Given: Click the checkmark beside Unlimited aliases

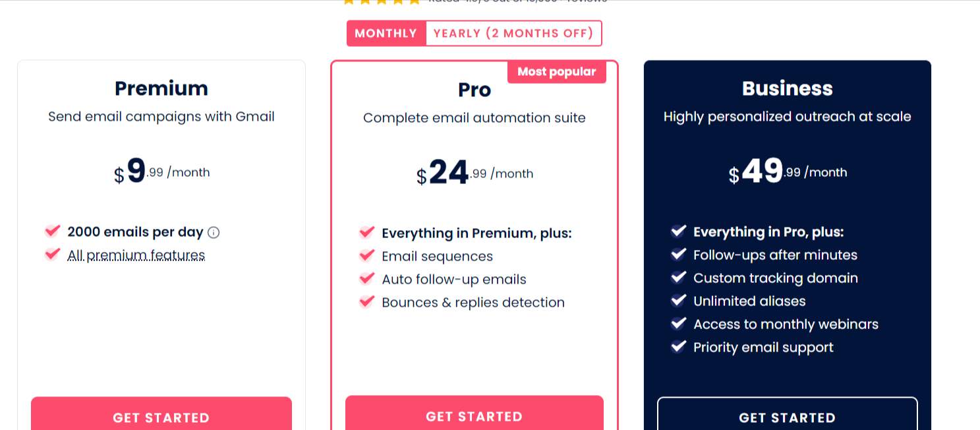Looking at the screenshot, I should pyautogui.click(x=678, y=300).
